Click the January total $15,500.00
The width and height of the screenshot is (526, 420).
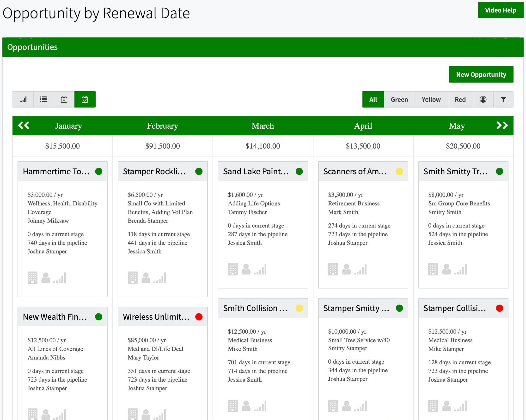point(62,146)
